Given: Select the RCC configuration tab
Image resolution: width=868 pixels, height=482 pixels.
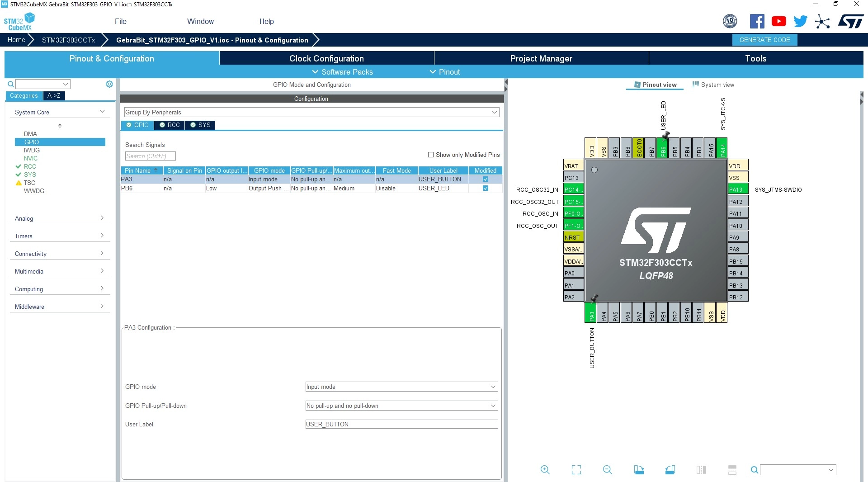Looking at the screenshot, I should [170, 125].
